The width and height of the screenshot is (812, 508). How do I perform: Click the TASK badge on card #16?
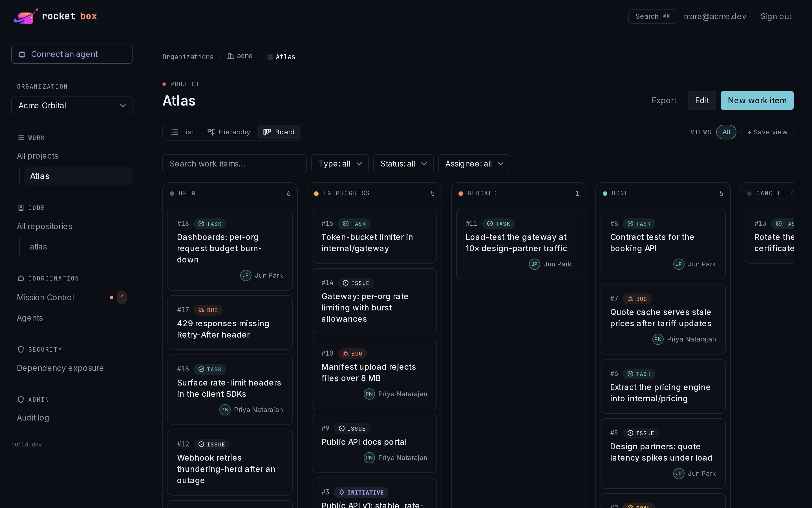click(x=210, y=369)
